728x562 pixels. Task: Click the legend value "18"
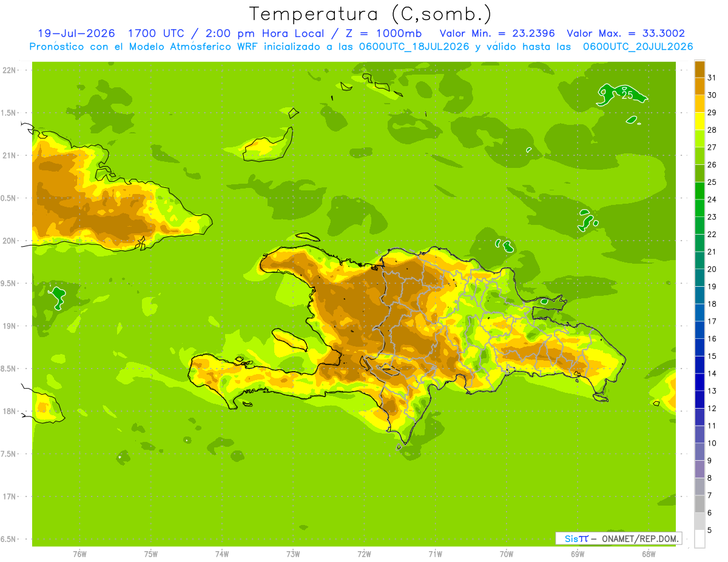(712, 304)
